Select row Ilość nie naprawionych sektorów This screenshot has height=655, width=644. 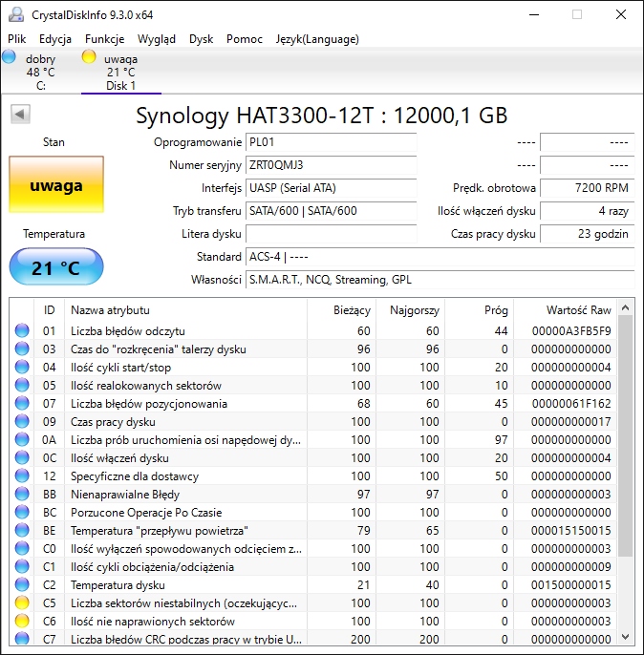tap(313, 622)
